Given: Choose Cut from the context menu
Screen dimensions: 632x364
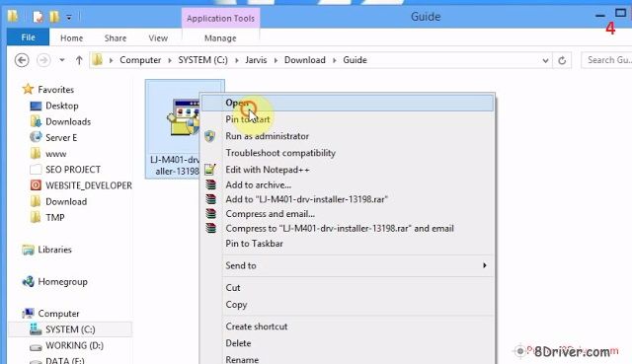Looking at the screenshot, I should (x=347, y=288).
